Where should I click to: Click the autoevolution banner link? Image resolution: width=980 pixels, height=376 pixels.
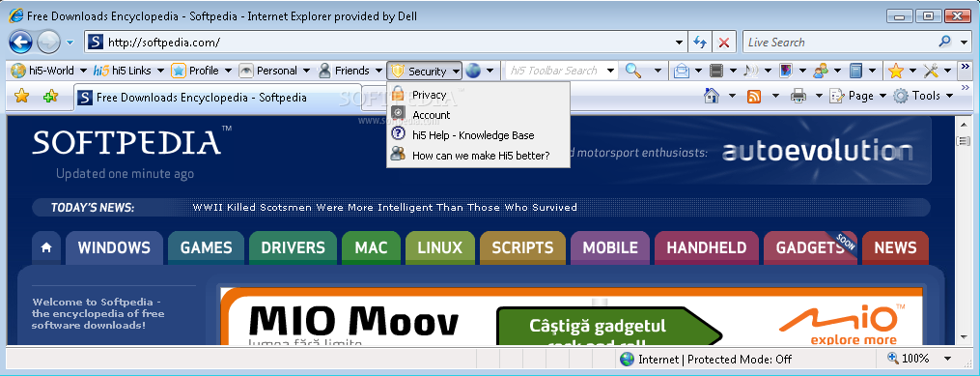pyautogui.click(x=818, y=152)
